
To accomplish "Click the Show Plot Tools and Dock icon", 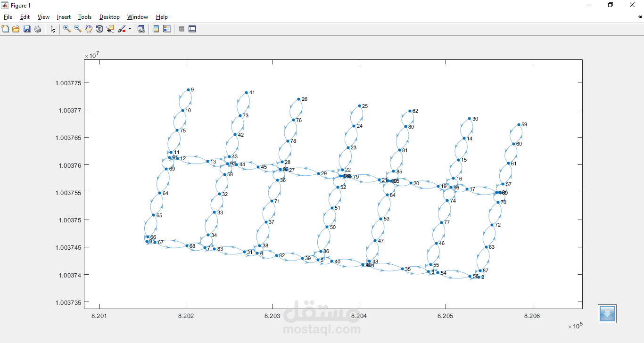I will coord(192,29).
